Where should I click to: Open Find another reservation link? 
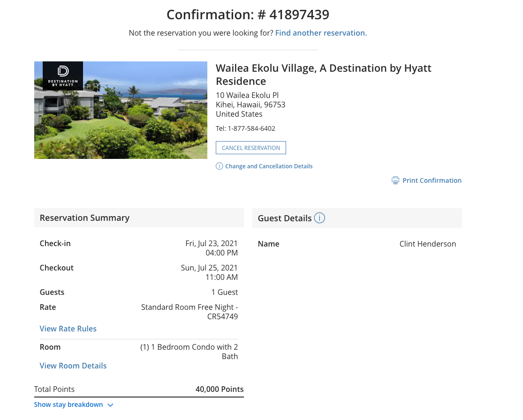[321, 33]
